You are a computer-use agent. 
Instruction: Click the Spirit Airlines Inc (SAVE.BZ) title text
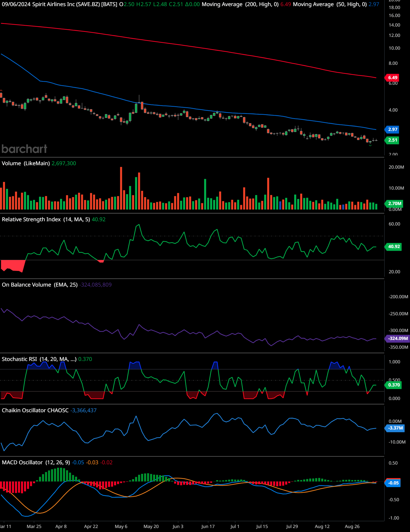66,4
